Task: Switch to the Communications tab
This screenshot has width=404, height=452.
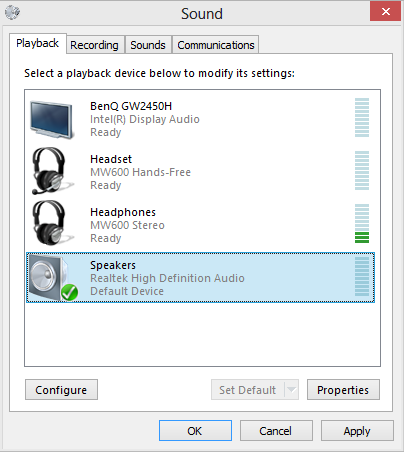Action: [216, 45]
